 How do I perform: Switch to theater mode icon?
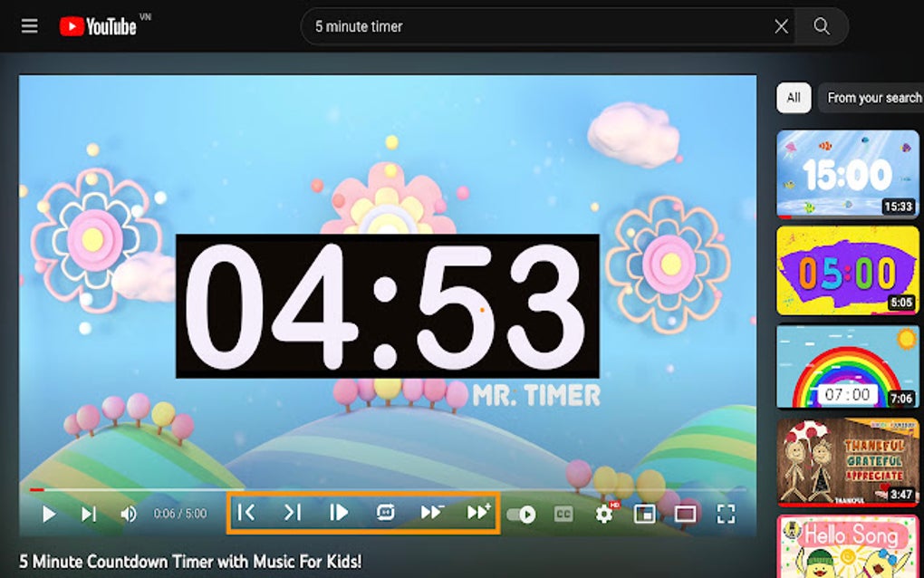click(687, 514)
